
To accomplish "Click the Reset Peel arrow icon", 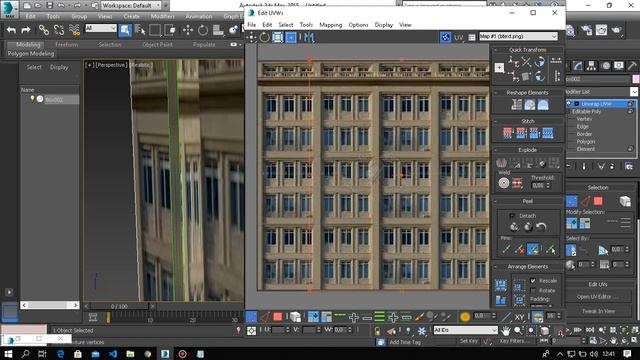I will pyautogui.click(x=541, y=227).
